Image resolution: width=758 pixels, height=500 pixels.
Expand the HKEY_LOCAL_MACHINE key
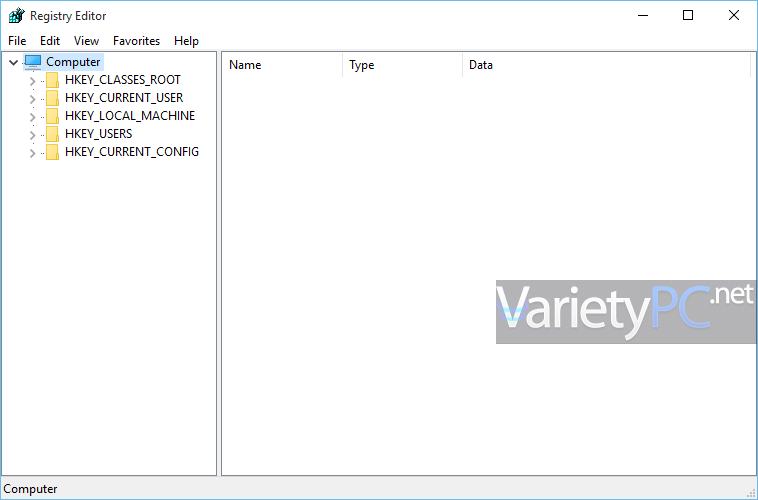click(x=32, y=117)
